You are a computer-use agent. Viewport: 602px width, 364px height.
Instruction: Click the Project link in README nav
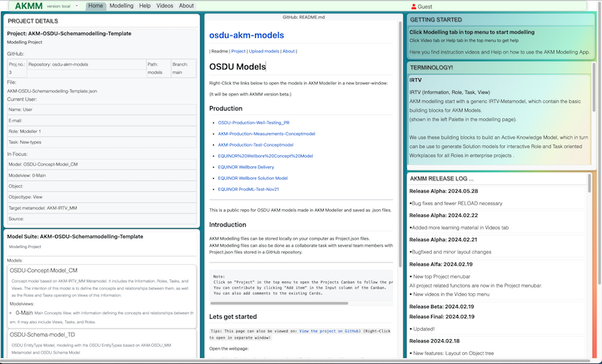[238, 51]
